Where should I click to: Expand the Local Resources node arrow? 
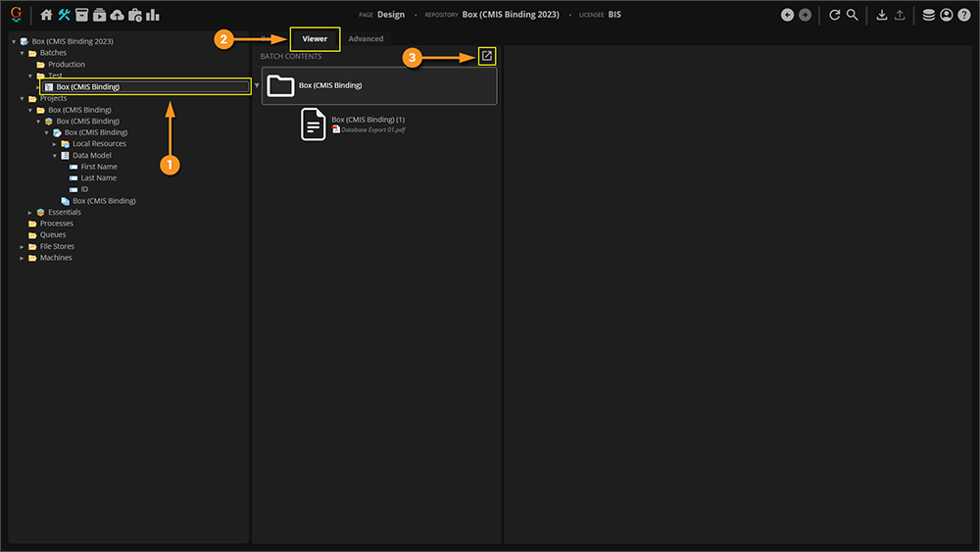[x=54, y=144]
